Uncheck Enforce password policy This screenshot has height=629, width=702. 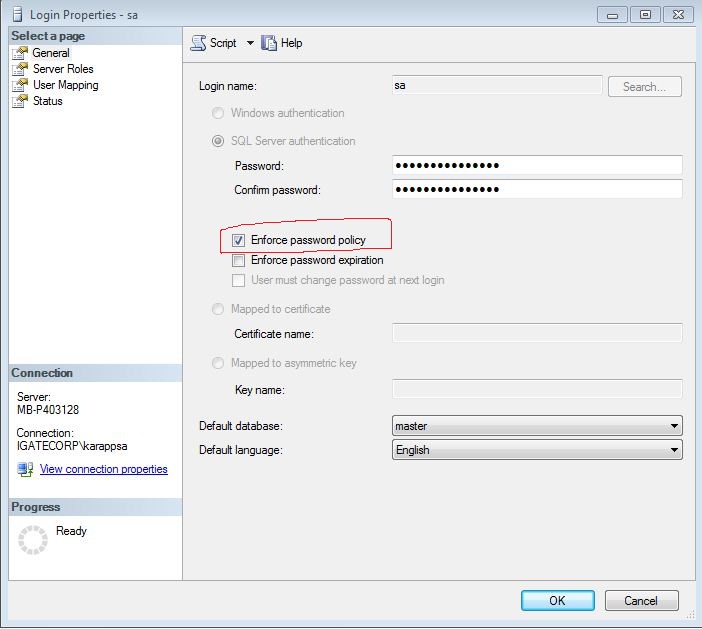pyautogui.click(x=238, y=240)
